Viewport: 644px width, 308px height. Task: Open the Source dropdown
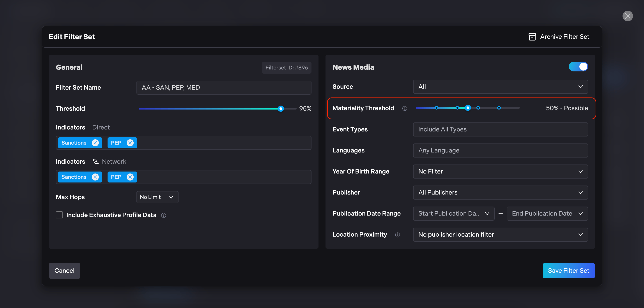(x=500, y=87)
